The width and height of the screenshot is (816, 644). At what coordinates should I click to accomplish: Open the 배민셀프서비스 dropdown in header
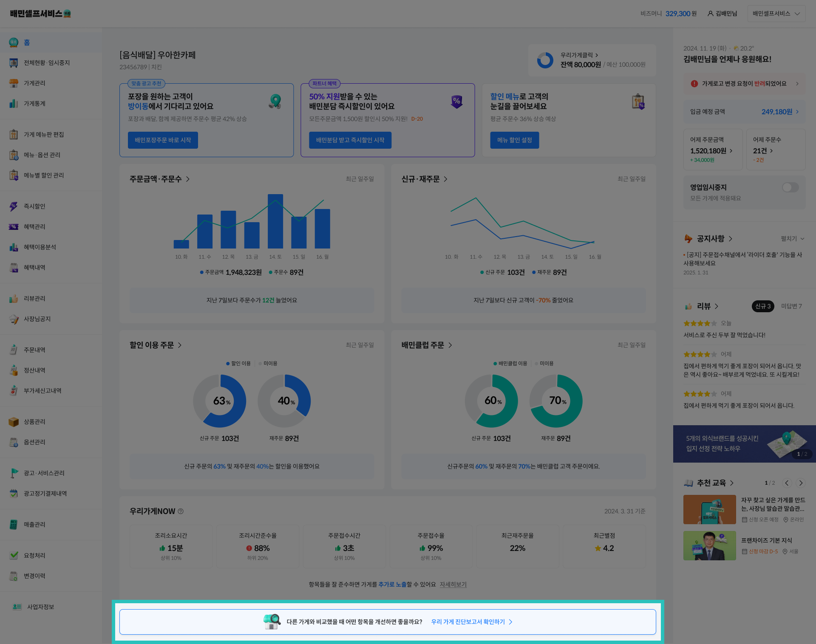(x=776, y=14)
